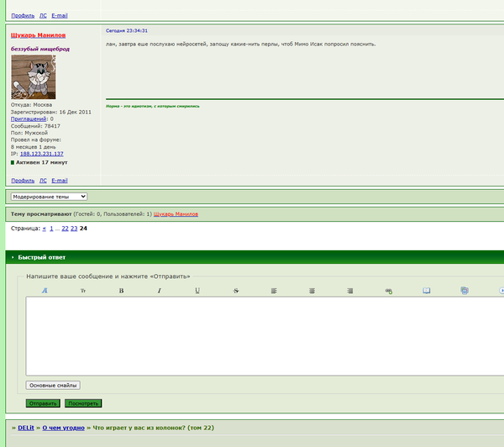Toggle underline formatting in quick reply
504x447 pixels.
pos(197,291)
